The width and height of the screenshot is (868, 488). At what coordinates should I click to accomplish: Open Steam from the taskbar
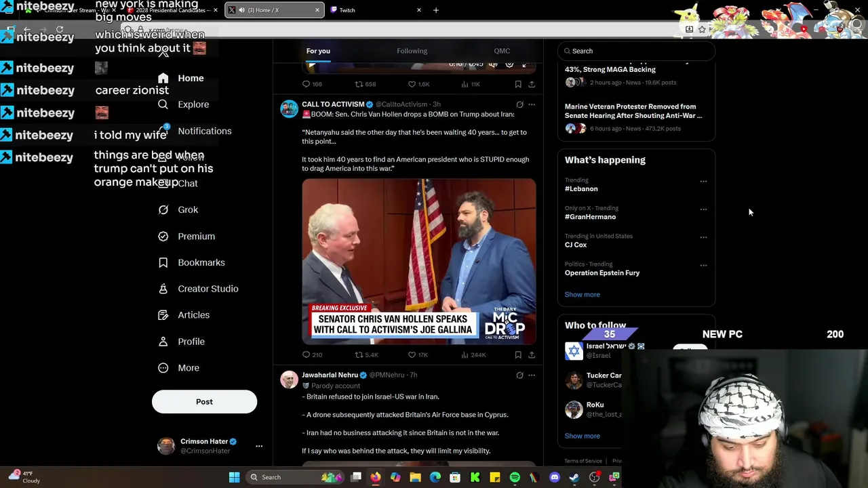574,477
